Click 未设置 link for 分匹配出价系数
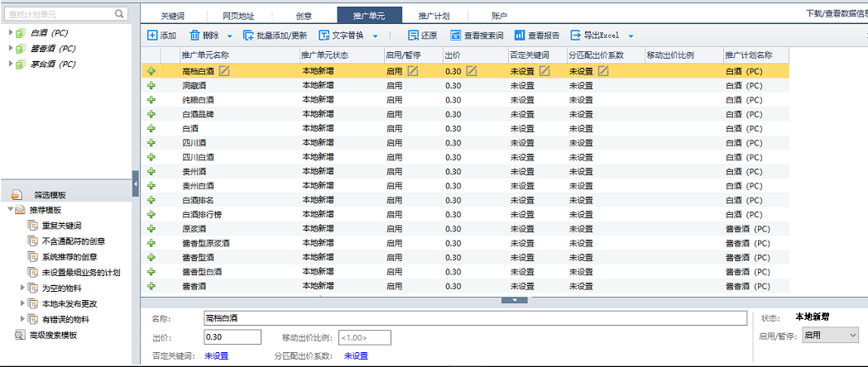Image resolution: width=868 pixels, height=367 pixels. coord(356,356)
